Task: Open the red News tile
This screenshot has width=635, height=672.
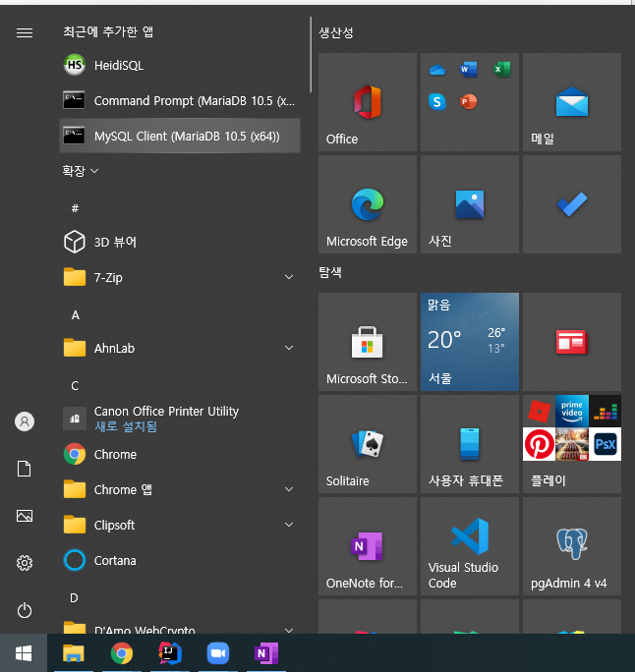Action: pyautogui.click(x=572, y=342)
